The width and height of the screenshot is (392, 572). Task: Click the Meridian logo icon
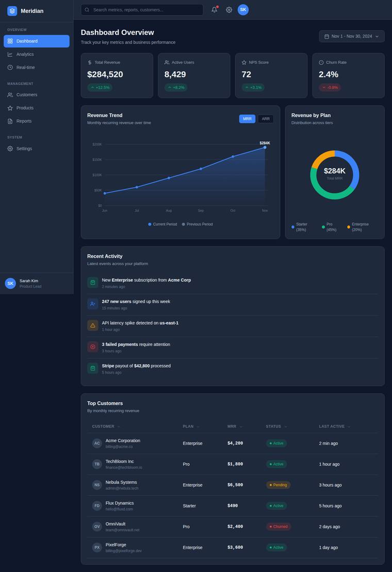(12, 11)
